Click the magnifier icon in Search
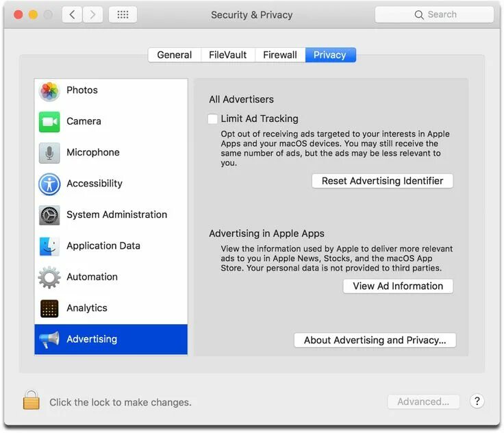 coord(419,15)
